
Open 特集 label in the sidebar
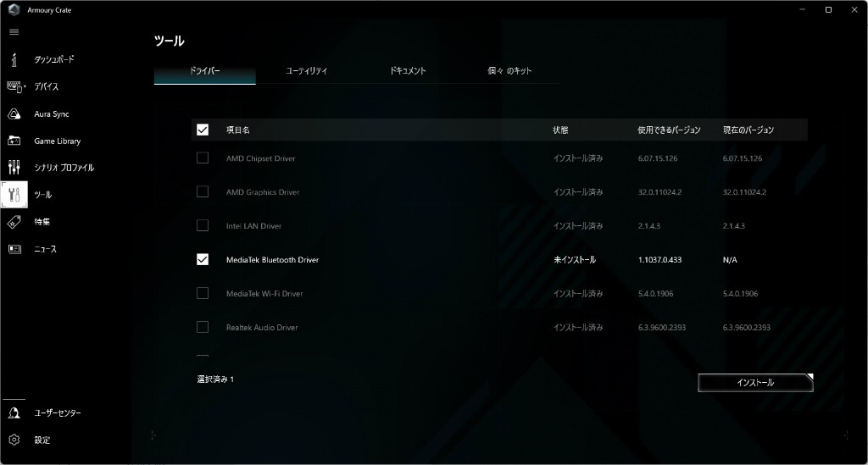click(42, 222)
